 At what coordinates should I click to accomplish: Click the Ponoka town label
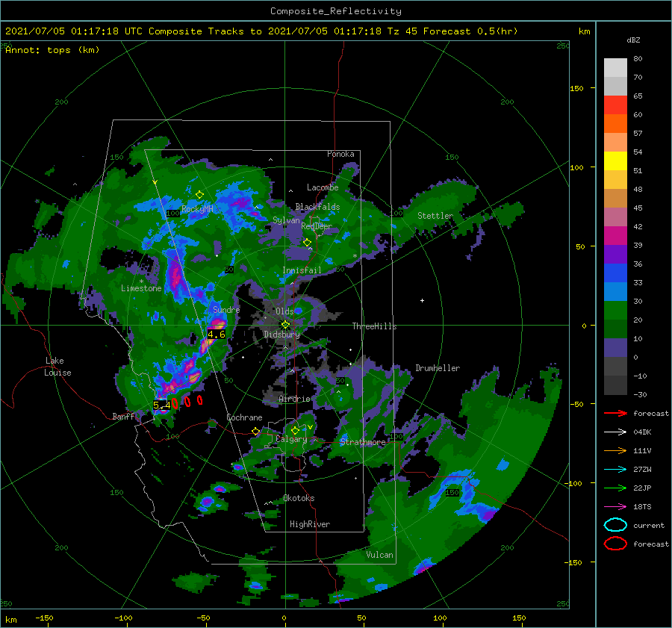point(340,154)
